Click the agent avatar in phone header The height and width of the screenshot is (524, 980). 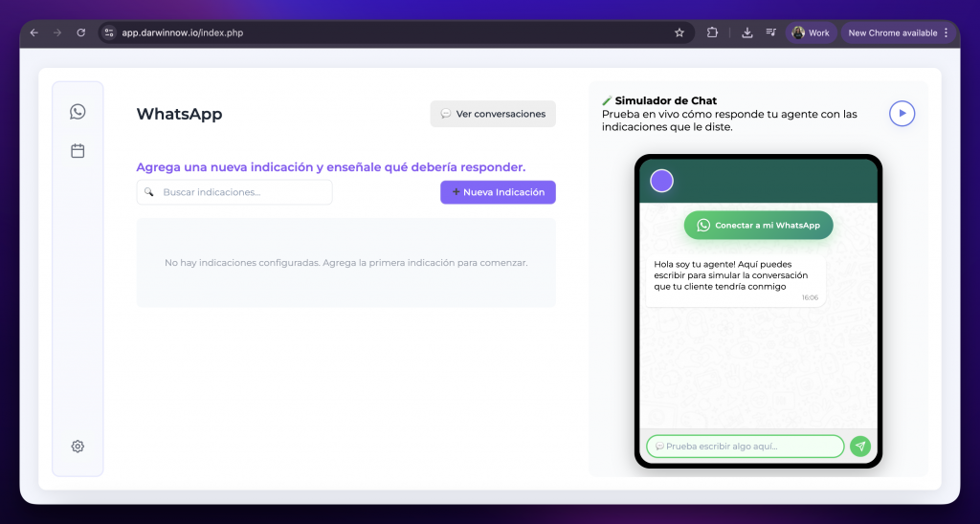click(661, 181)
